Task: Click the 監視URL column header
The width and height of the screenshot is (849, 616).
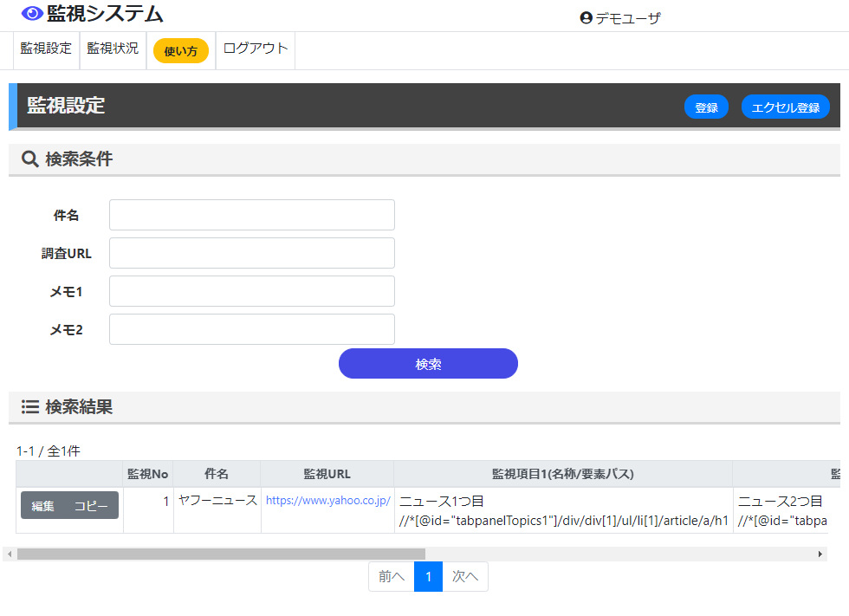Action: (327, 474)
